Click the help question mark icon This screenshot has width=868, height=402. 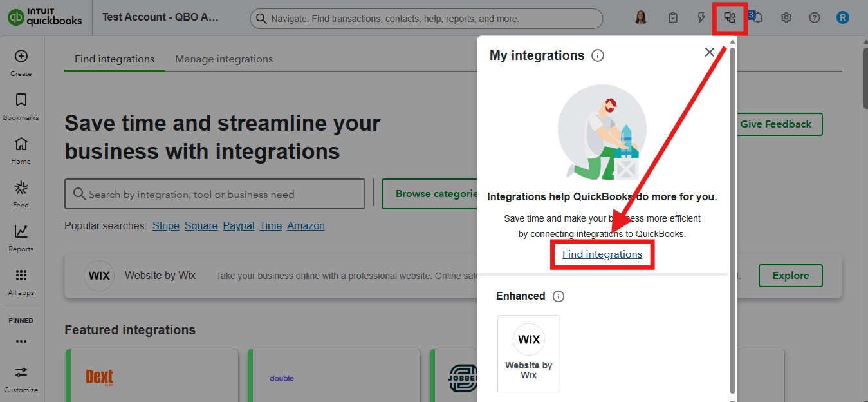[814, 18]
